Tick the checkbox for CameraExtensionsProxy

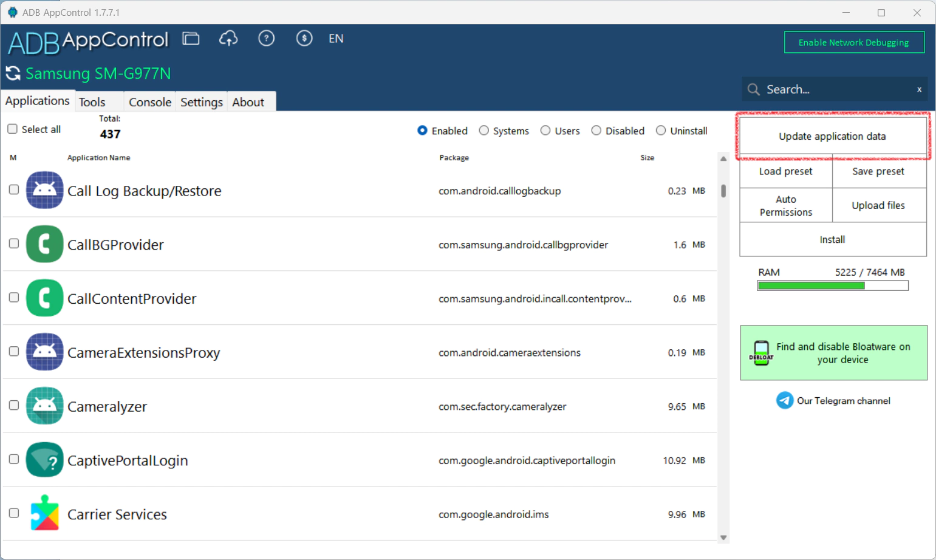point(14,351)
